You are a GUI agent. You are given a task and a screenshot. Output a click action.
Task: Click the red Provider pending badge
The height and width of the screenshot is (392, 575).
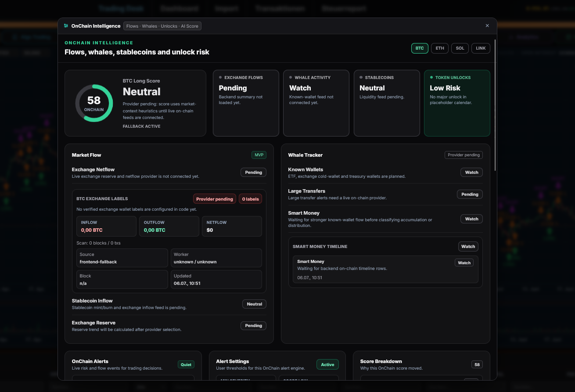click(215, 199)
